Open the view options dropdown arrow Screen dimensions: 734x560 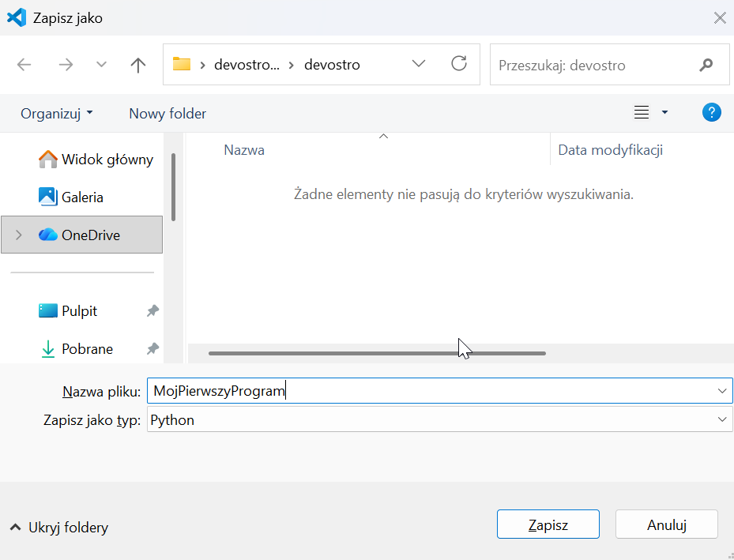664,112
